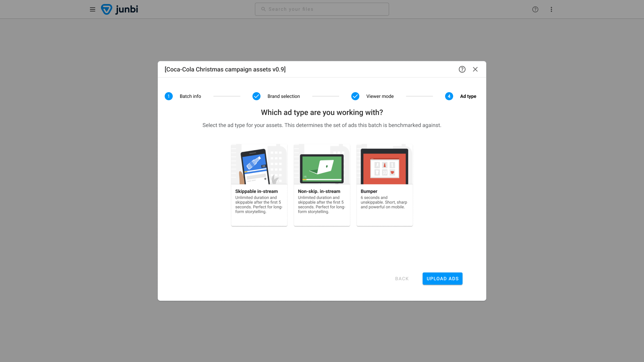Close the campaign assets dialog
The width and height of the screenshot is (644, 362).
click(x=475, y=69)
